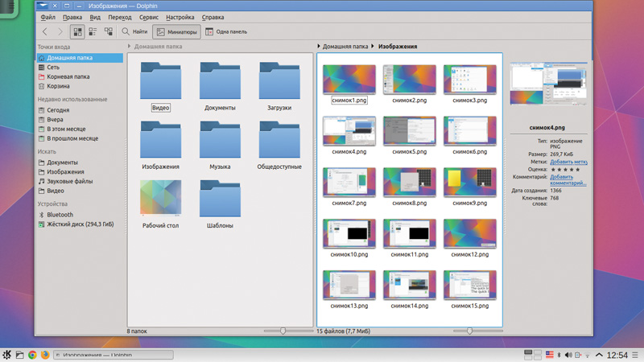Open the volume control in system tray

click(568, 355)
